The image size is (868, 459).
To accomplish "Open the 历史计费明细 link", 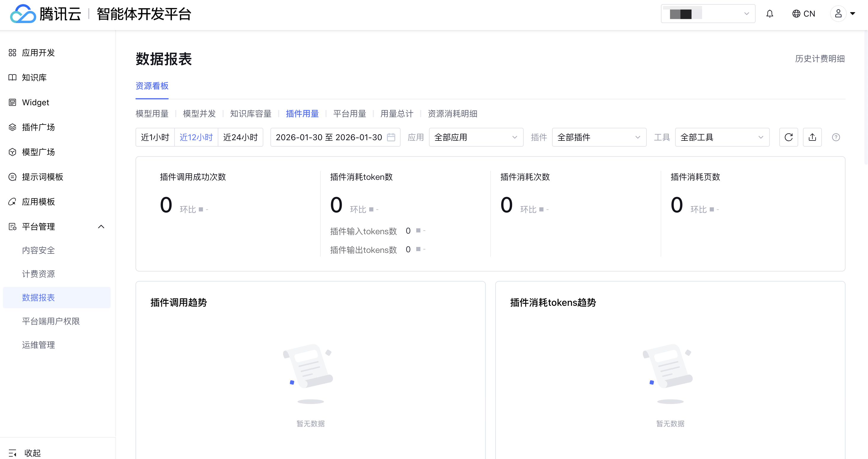I will point(819,59).
